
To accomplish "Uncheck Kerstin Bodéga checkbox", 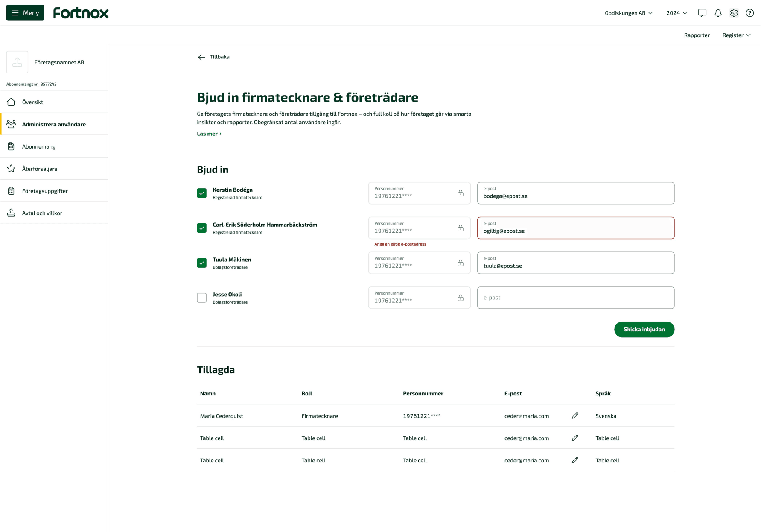I will (201, 193).
